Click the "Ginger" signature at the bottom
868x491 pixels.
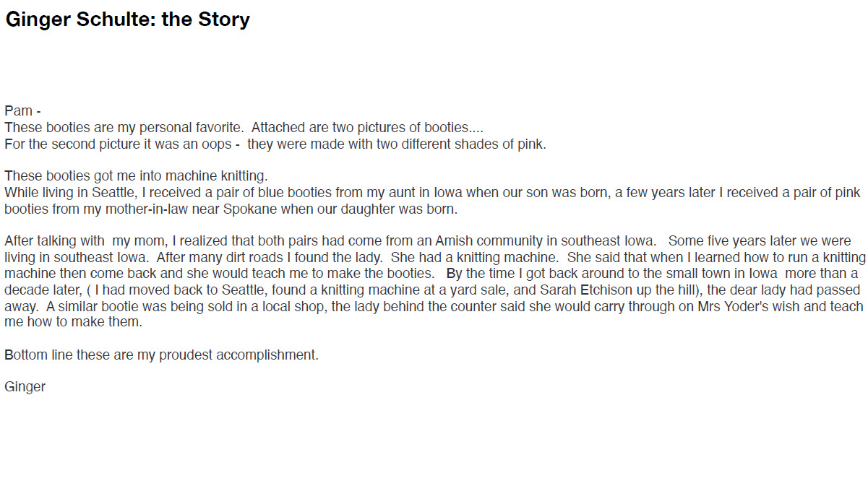click(x=25, y=387)
